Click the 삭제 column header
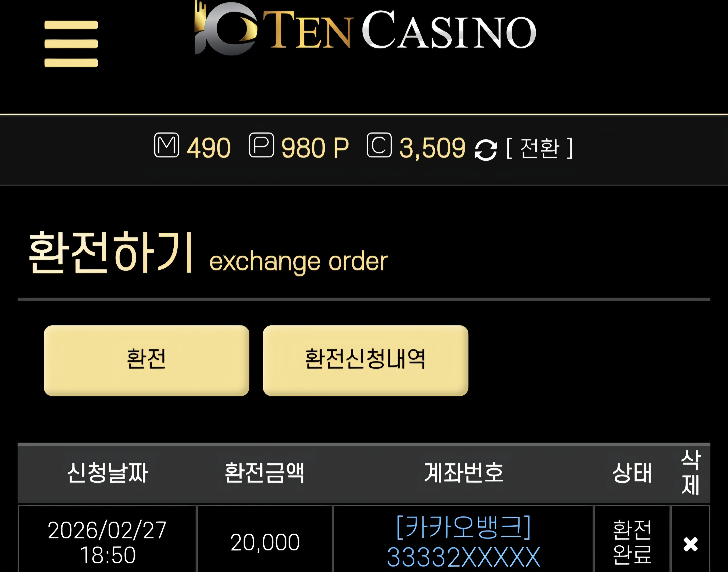 (x=691, y=473)
